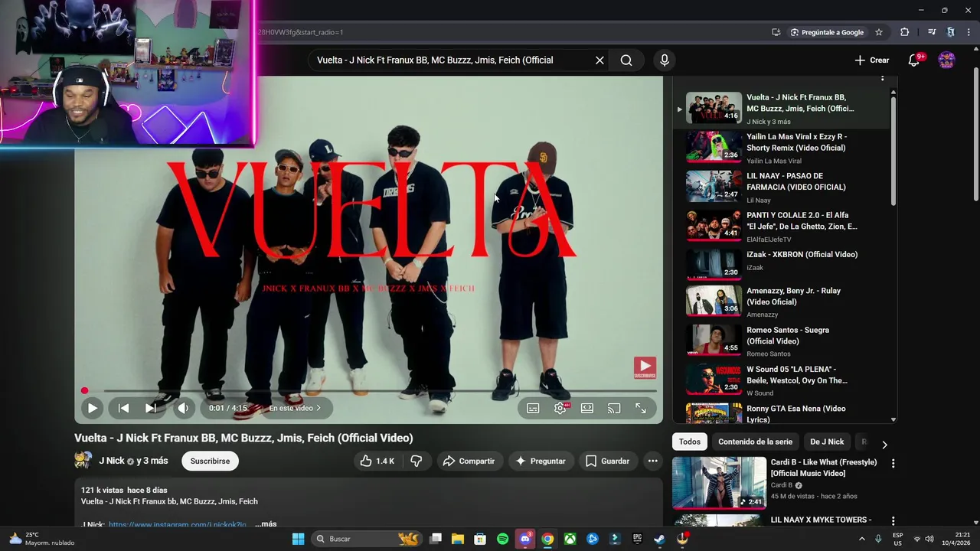Screen dimensions: 980x551
Task: Show more filter chips with right arrow
Action: point(884,444)
